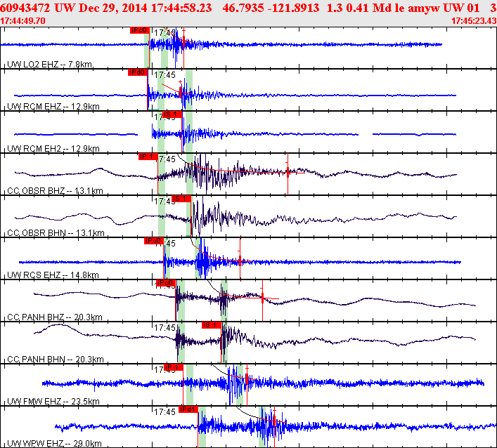497x448 pixels.
Task: Click the 'UW FMW EHZ -- 23.5km' channel label
Action: 53,402
